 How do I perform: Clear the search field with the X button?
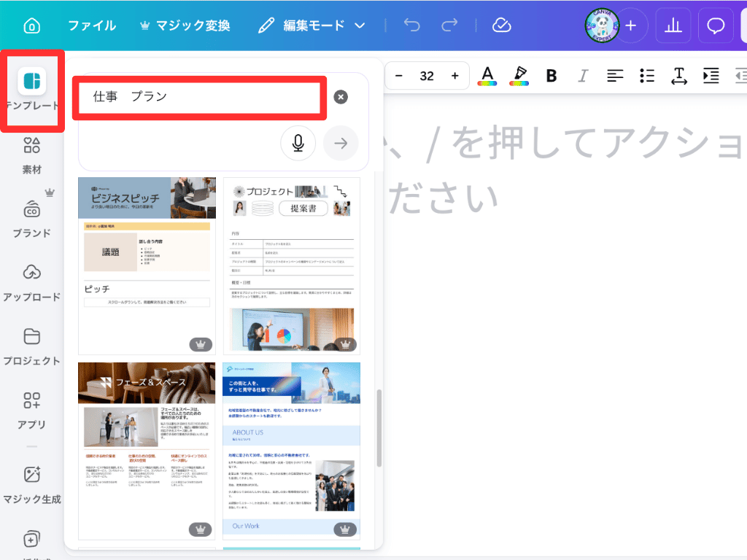click(340, 97)
